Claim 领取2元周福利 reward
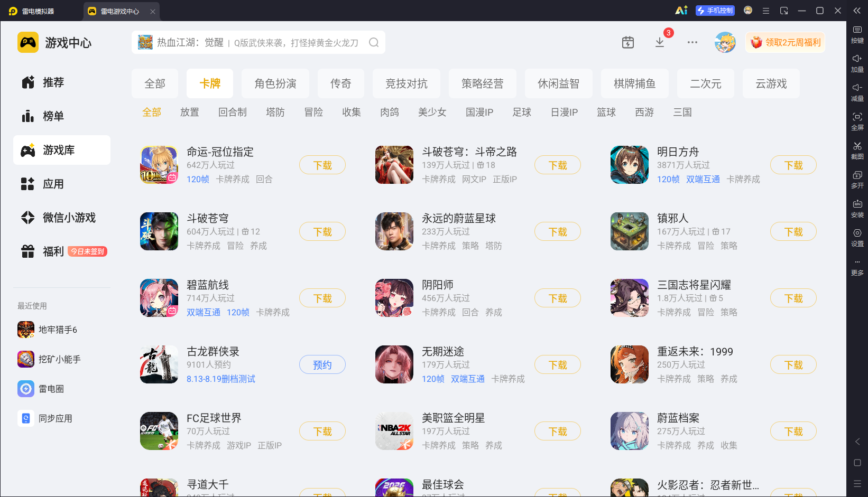The image size is (868, 497). 786,42
